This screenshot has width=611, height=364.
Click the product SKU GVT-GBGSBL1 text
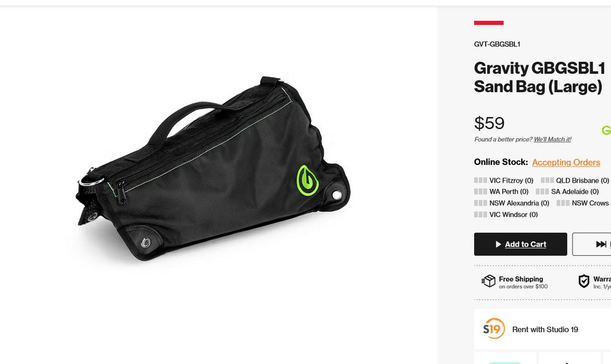point(497,45)
